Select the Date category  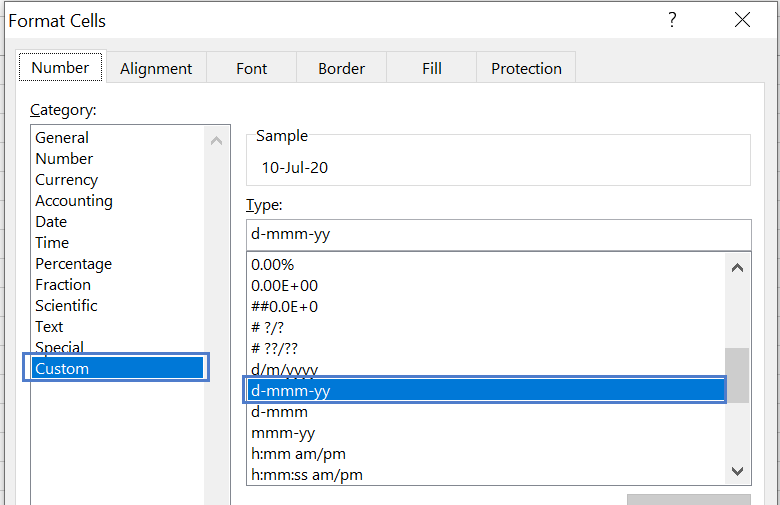point(51,221)
